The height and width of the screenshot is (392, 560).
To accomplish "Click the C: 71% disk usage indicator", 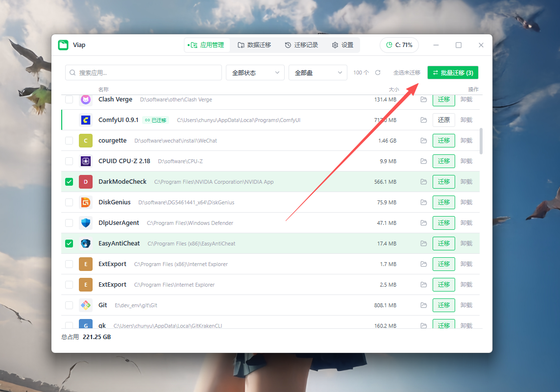I will (x=399, y=45).
